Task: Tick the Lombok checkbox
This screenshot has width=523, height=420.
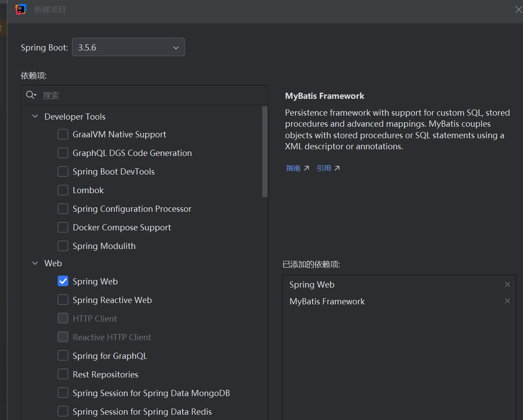Action: (62, 190)
